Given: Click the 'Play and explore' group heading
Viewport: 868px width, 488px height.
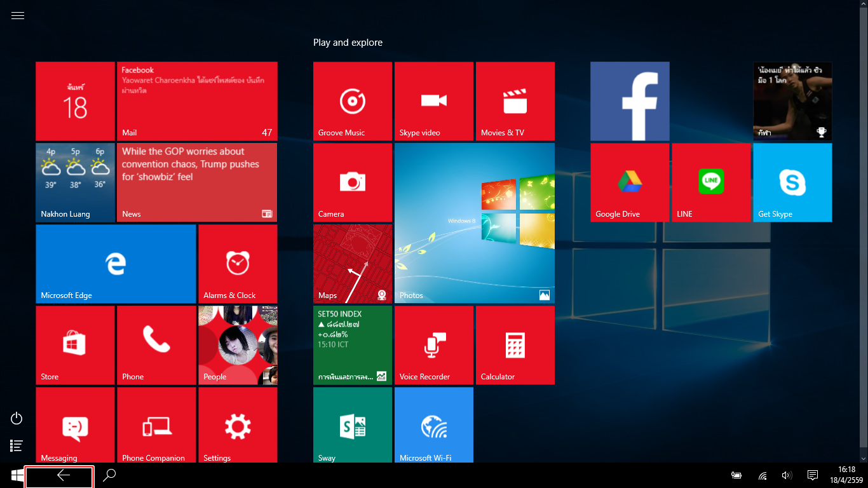Looking at the screenshot, I should (x=348, y=43).
